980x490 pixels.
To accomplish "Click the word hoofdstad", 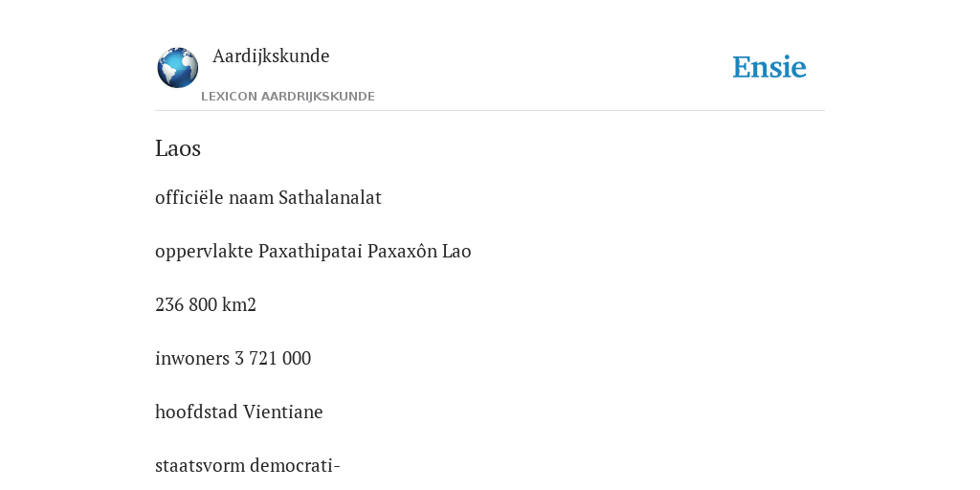I will (x=197, y=412).
